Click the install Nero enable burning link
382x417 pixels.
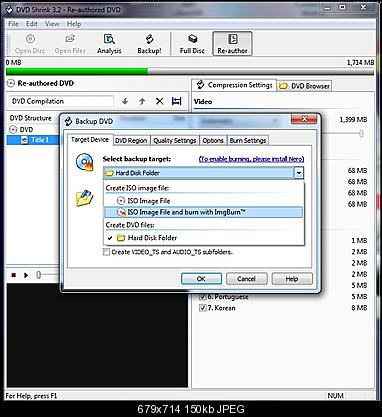pyautogui.click(x=251, y=159)
